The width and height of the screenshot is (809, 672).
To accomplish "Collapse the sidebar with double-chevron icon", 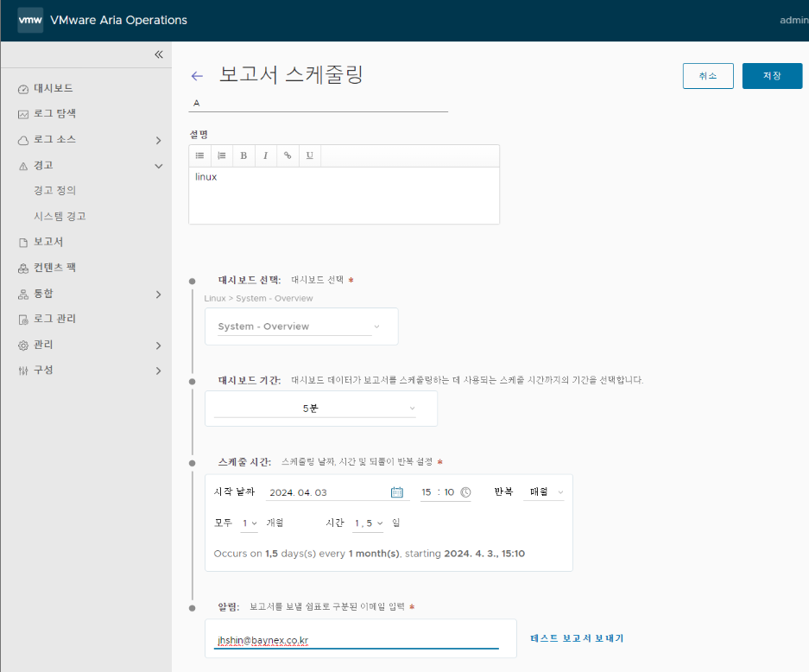I will point(158,54).
